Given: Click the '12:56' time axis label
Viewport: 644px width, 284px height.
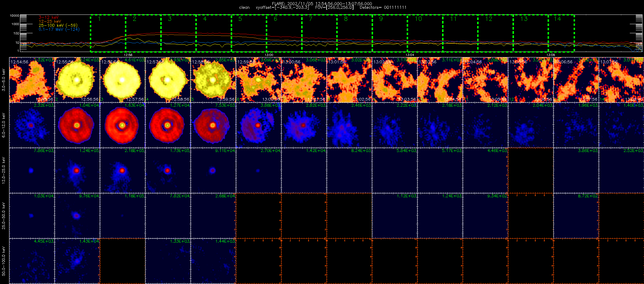Looking at the screenshot, I should 128,55.
